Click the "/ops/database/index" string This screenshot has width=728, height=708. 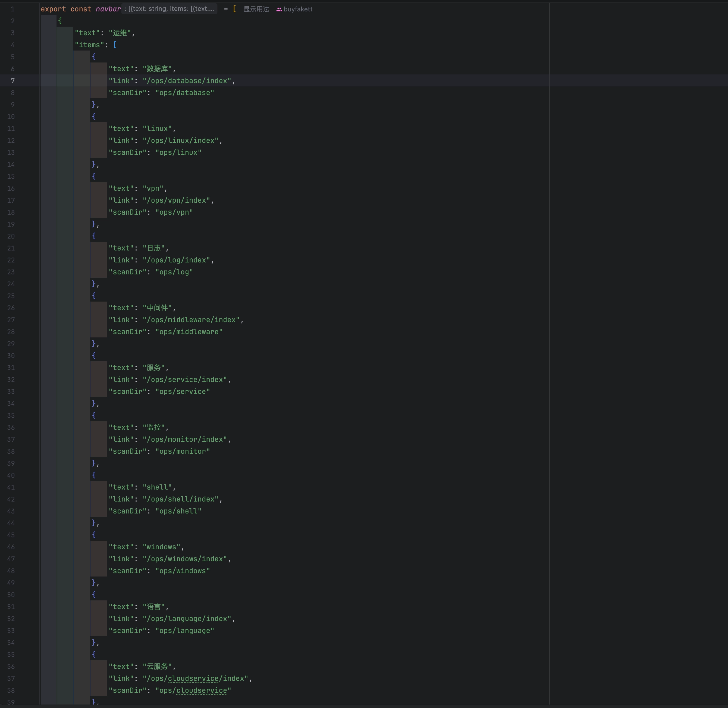click(x=187, y=81)
